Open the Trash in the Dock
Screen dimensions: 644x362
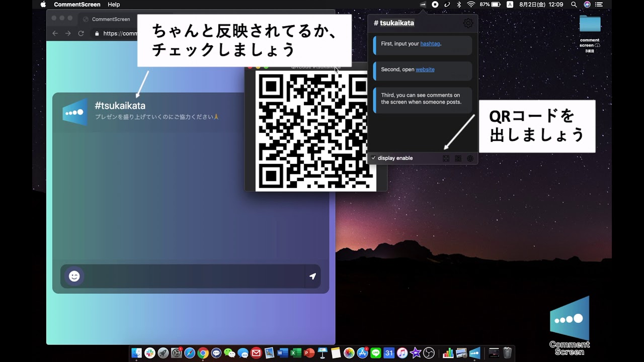coord(507,353)
